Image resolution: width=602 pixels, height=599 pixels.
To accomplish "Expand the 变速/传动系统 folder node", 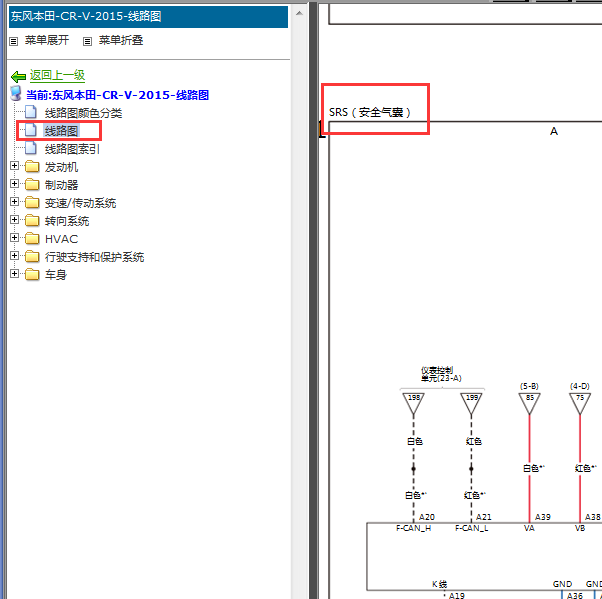I will click(x=14, y=202).
